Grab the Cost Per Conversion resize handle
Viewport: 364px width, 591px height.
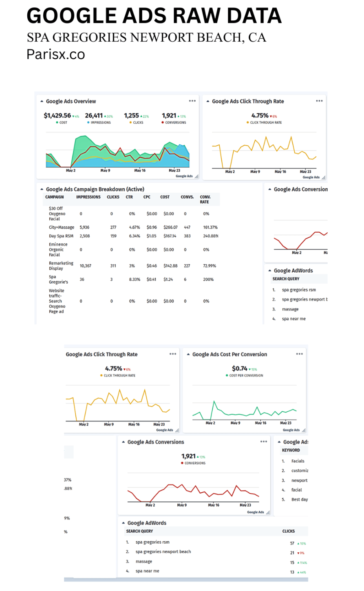303,430
